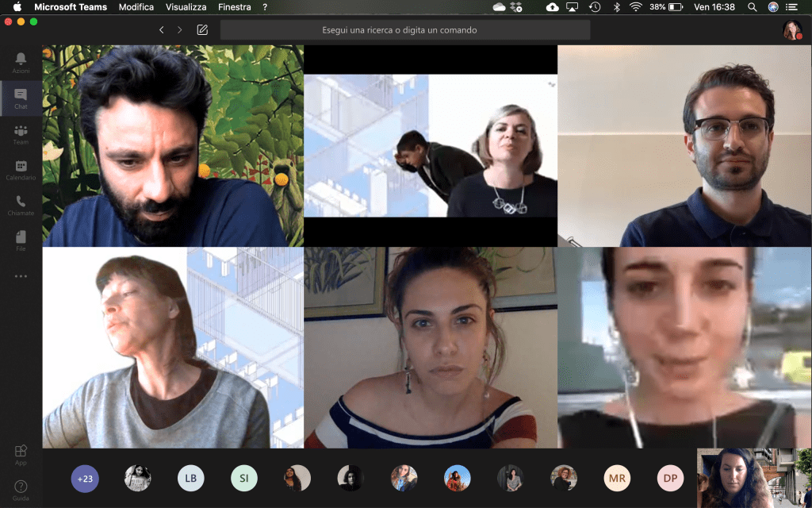Open the Finestra menu
The height and width of the screenshot is (508, 812).
click(234, 7)
